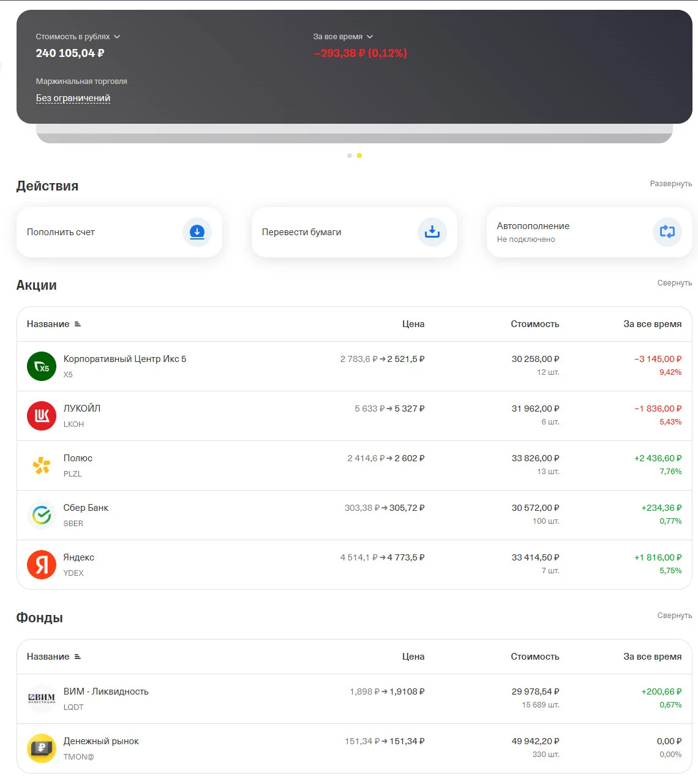This screenshot has width=698, height=784.
Task: Click the Яндекс red logo
Action: click(42, 565)
